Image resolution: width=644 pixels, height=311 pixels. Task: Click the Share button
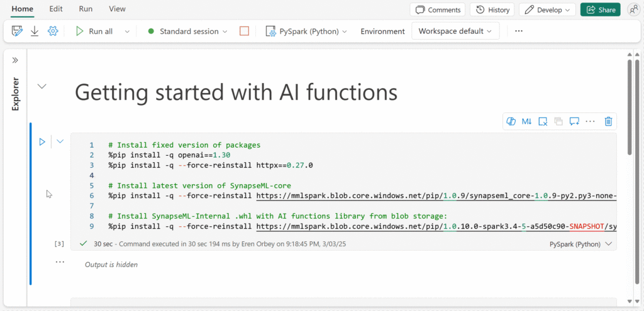point(601,10)
